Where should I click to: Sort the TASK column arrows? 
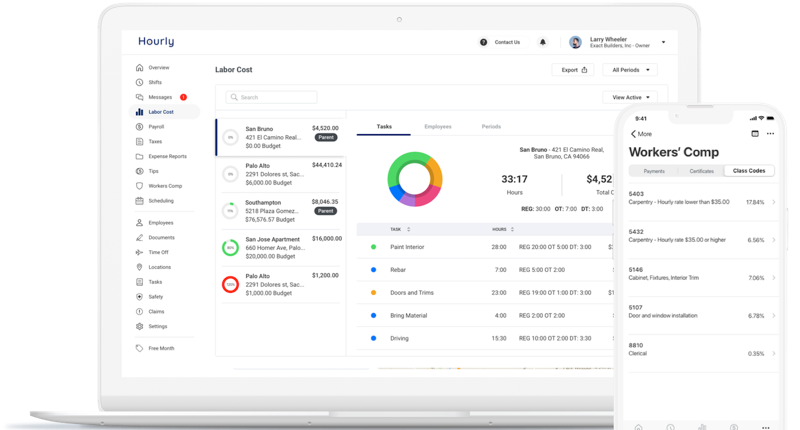click(409, 230)
